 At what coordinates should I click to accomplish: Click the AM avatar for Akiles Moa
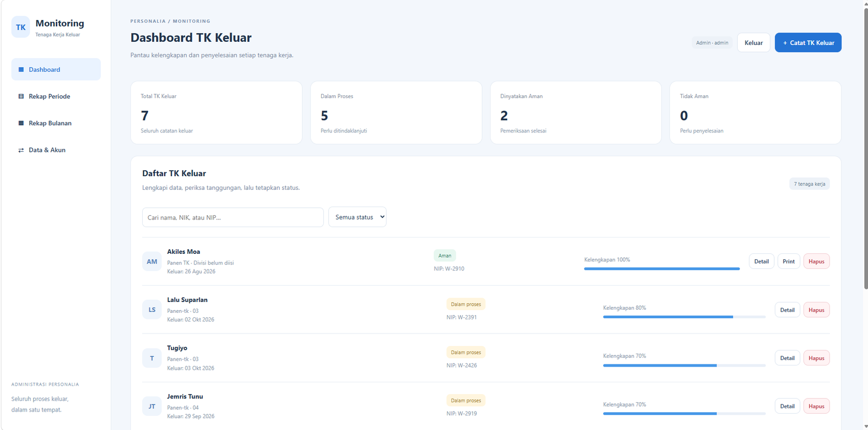[152, 261]
